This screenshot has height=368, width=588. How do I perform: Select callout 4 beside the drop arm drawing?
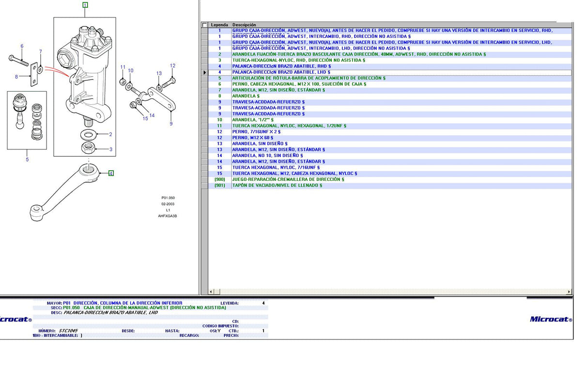click(111, 173)
